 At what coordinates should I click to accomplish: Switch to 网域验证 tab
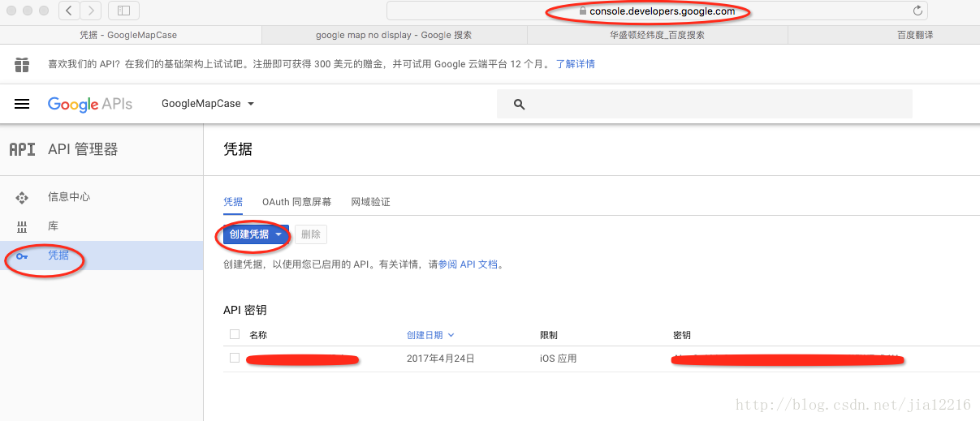(x=370, y=201)
